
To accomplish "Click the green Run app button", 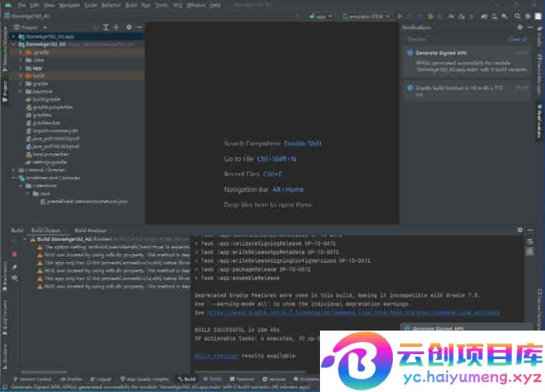I will tap(399, 16).
